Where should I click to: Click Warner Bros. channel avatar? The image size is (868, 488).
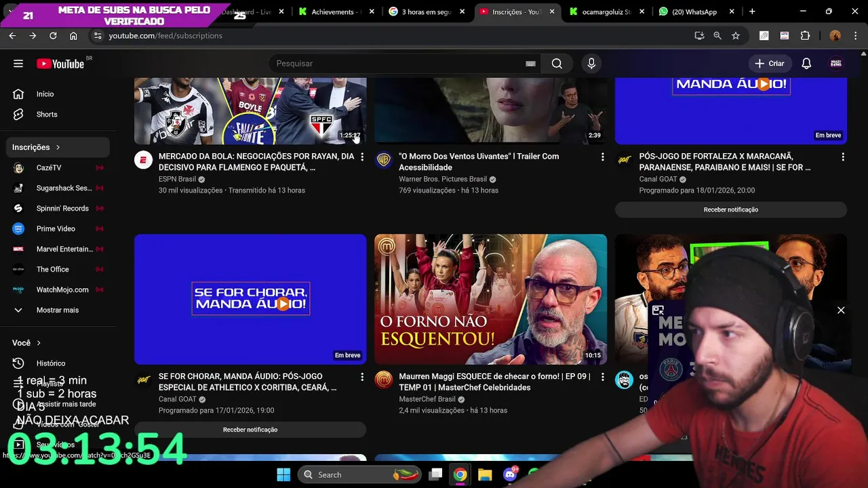click(x=384, y=160)
